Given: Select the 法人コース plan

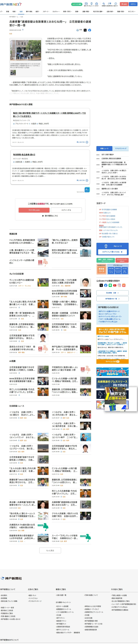Looking at the screenshot, I should [124, 270].
